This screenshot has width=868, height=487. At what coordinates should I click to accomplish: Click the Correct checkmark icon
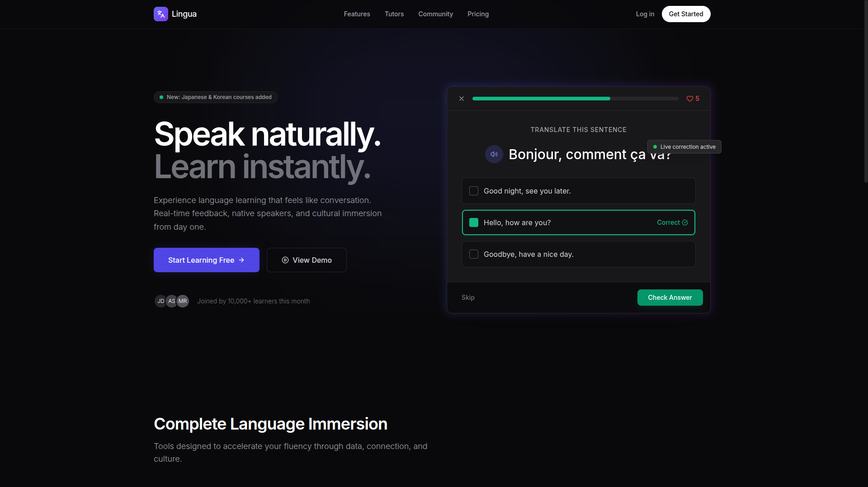click(684, 222)
